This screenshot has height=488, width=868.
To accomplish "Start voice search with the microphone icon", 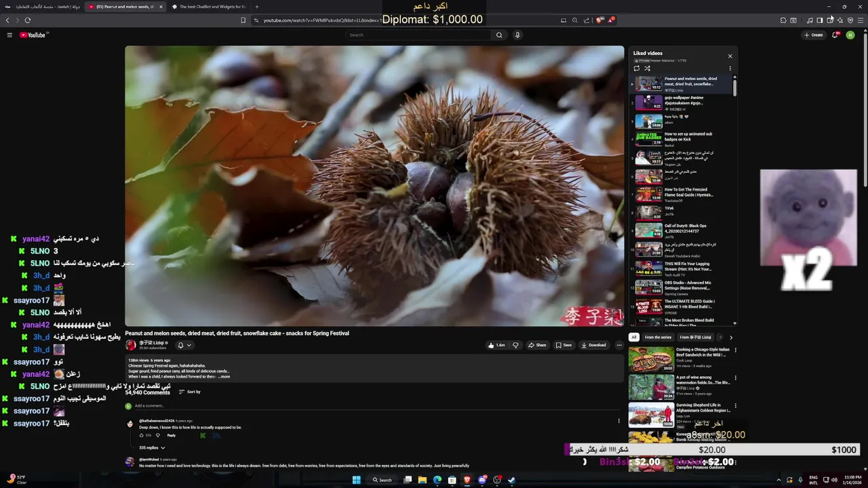I will [x=517, y=35].
